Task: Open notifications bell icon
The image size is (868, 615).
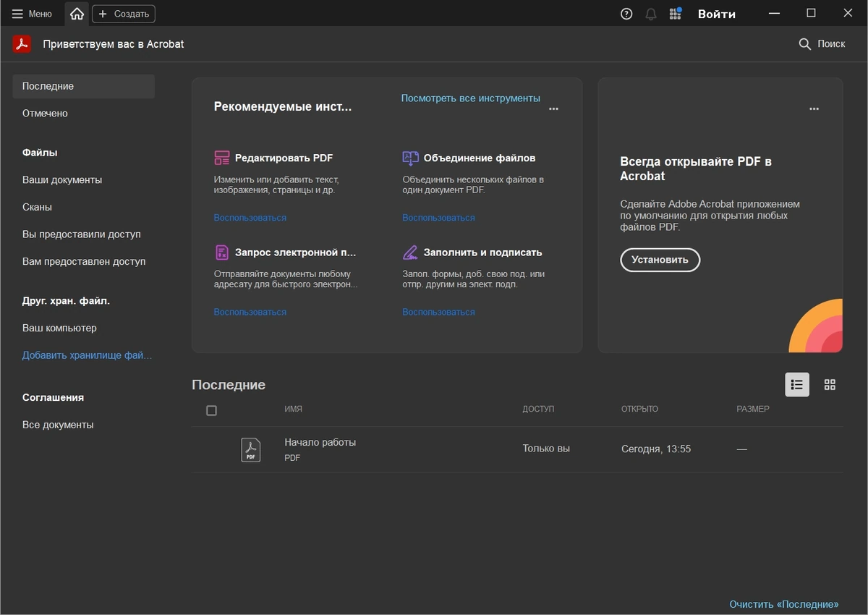Action: pos(651,14)
